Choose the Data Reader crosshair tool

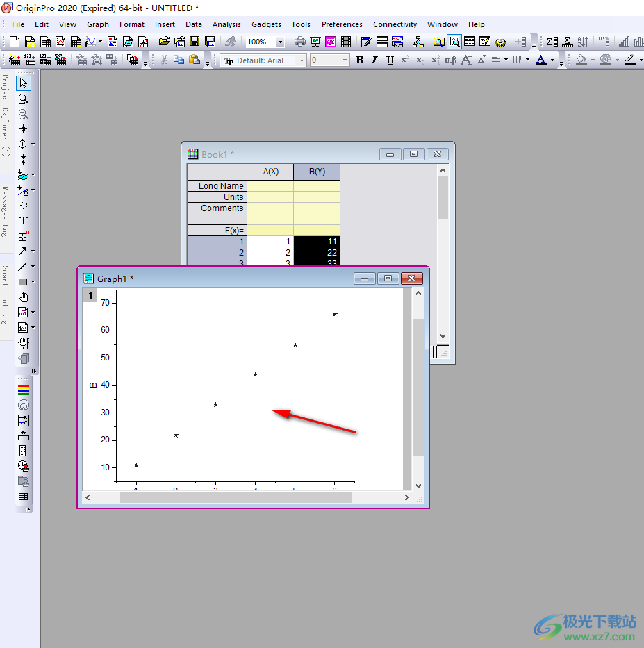[23, 144]
